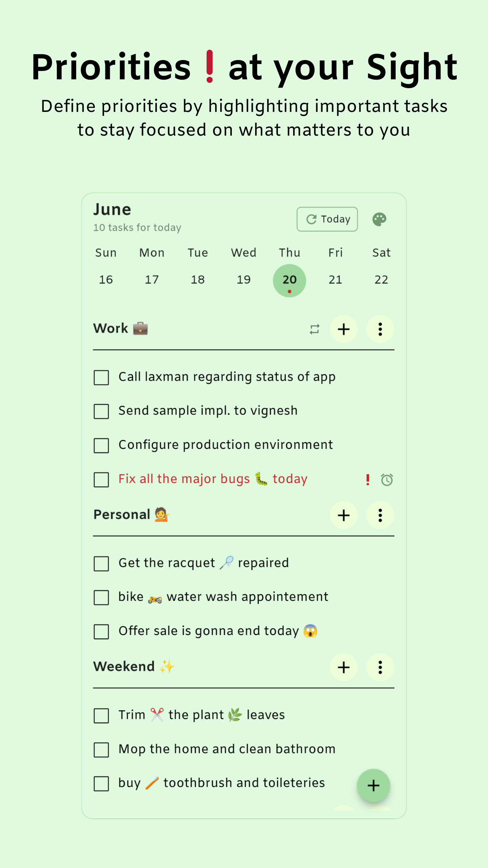Tick the Get the racquet repaired checkbox
The width and height of the screenshot is (488, 868).
101,564
